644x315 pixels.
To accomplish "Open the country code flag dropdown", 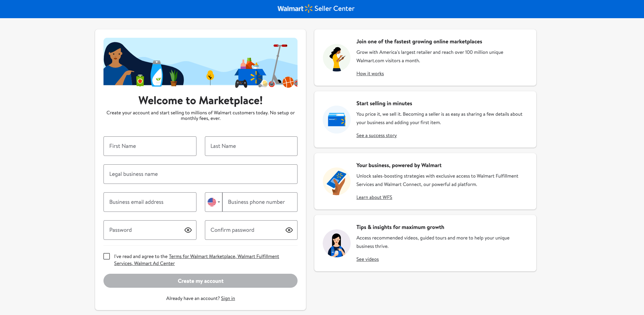I will pos(214,202).
